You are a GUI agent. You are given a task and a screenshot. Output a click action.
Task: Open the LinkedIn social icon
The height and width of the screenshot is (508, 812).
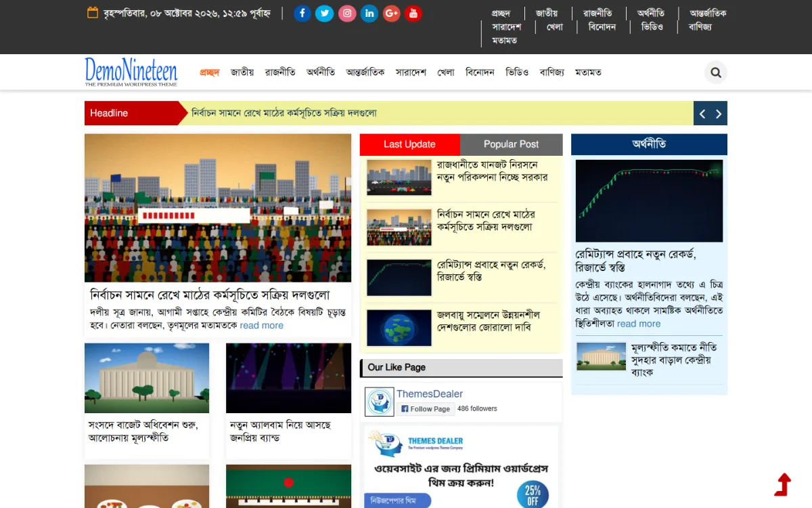click(x=369, y=14)
